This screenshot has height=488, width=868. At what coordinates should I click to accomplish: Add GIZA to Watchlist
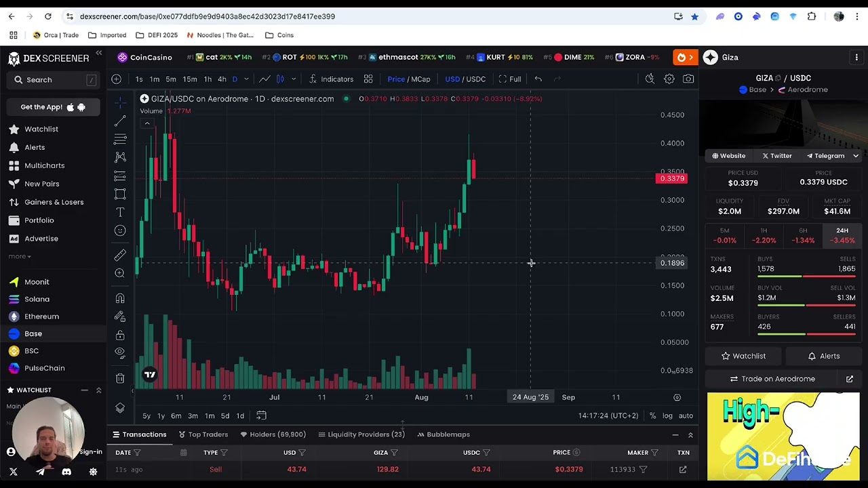point(743,356)
